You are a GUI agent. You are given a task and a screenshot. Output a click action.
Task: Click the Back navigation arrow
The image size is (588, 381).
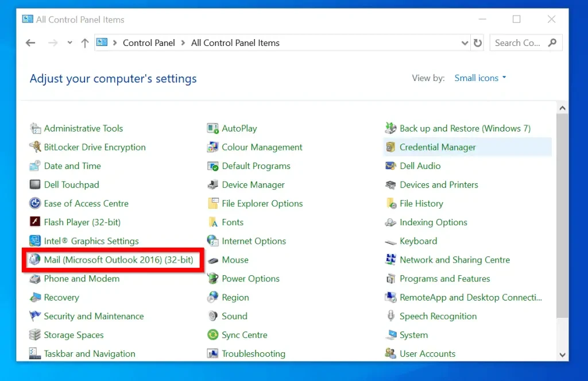pyautogui.click(x=31, y=43)
